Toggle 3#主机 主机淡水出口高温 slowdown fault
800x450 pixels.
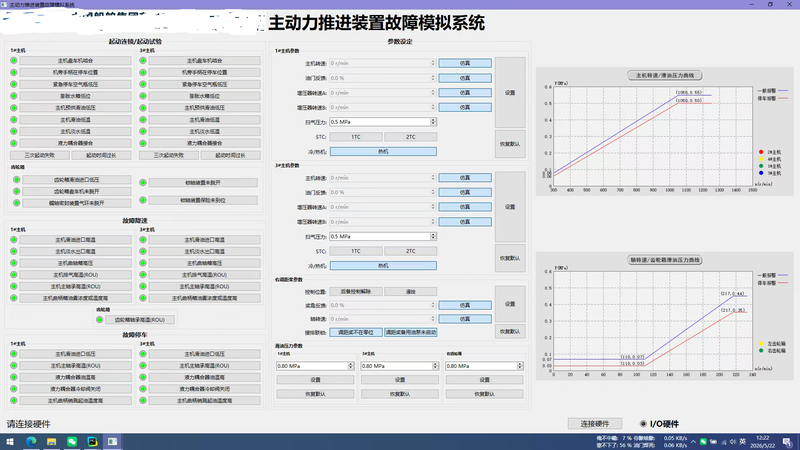click(x=205, y=252)
